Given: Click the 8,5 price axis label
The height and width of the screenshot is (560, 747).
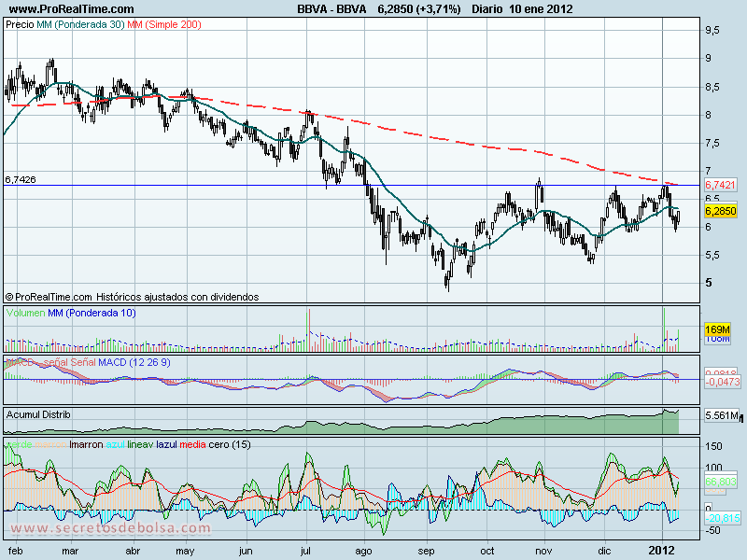Looking at the screenshot, I should pyautogui.click(x=712, y=87).
